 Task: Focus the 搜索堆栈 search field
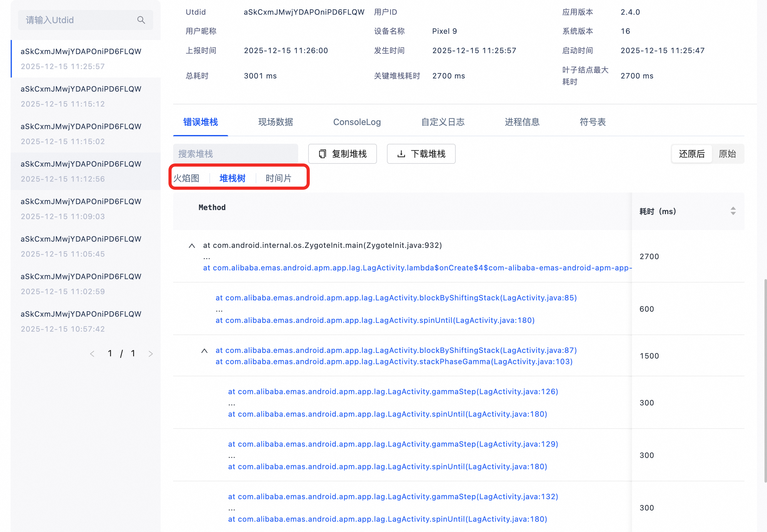(x=235, y=154)
